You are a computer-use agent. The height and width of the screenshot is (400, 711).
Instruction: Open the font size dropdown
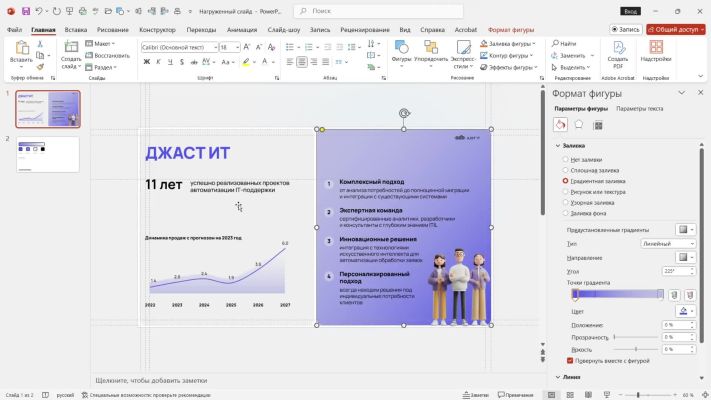point(237,47)
